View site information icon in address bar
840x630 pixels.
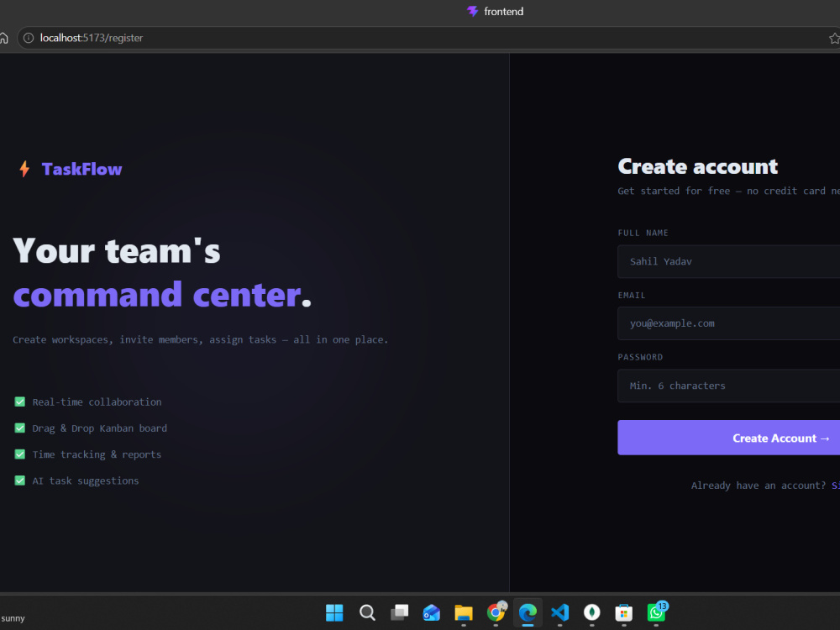click(29, 38)
